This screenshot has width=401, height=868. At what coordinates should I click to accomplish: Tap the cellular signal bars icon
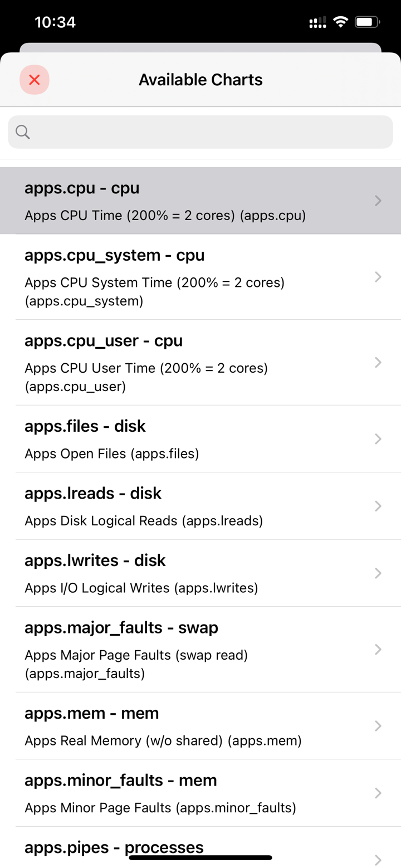coord(316,22)
